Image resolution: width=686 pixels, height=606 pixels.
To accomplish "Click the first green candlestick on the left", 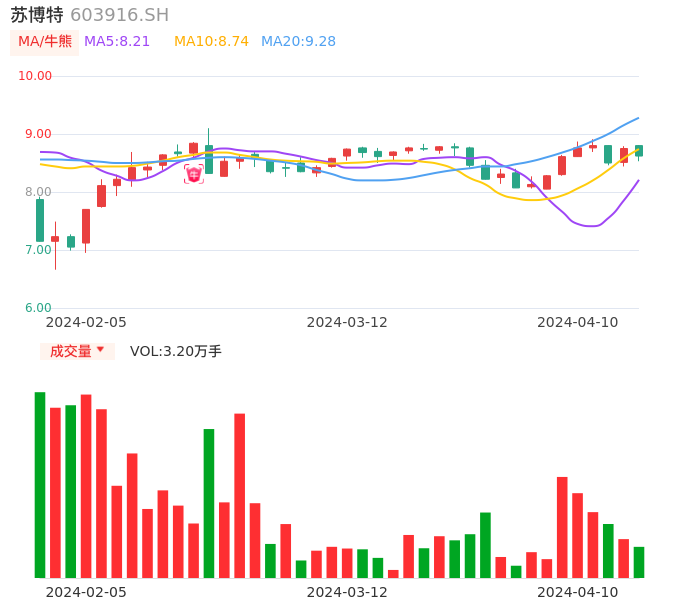I will click(40, 220).
